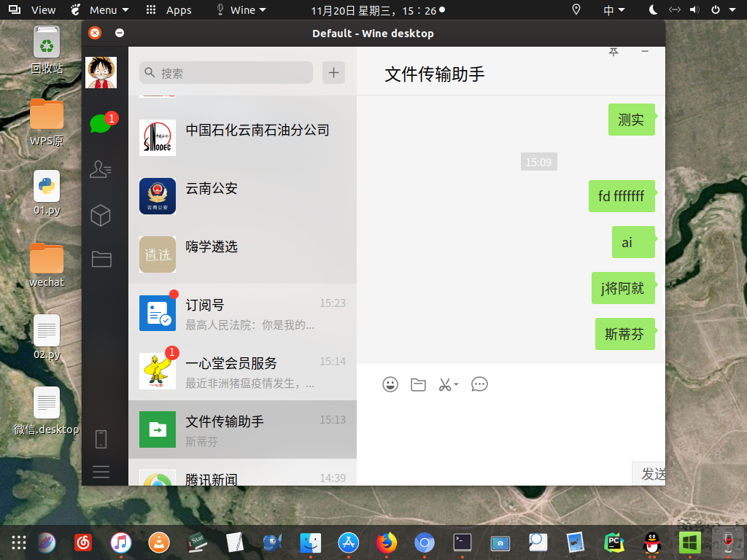Open the applications grid in dock
Image resolution: width=747 pixels, height=560 pixels.
[x=19, y=542]
